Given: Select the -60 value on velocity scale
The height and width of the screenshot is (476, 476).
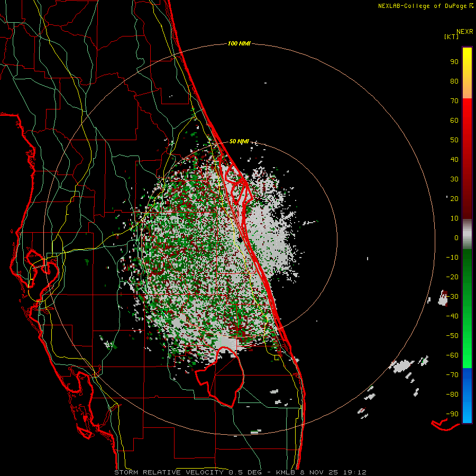Looking at the screenshot, I should pyautogui.click(x=452, y=355).
